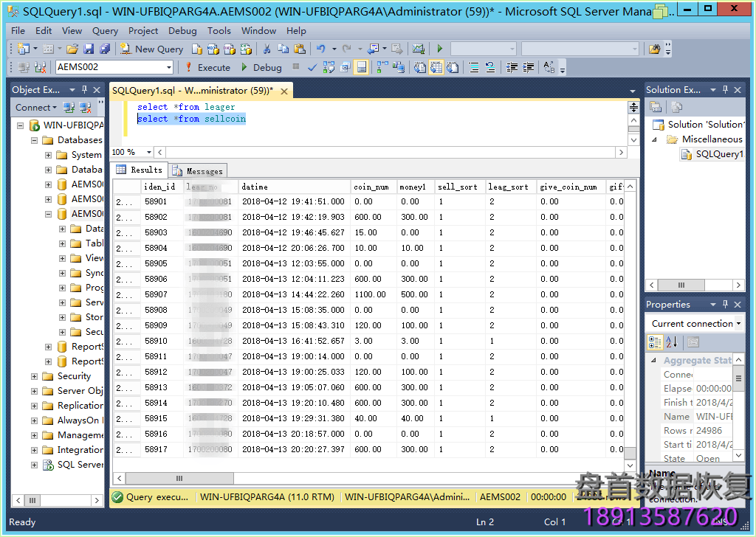This screenshot has height=537, width=756.
Task: Click the Specify Values for Template Parameters icon
Action: click(549, 67)
